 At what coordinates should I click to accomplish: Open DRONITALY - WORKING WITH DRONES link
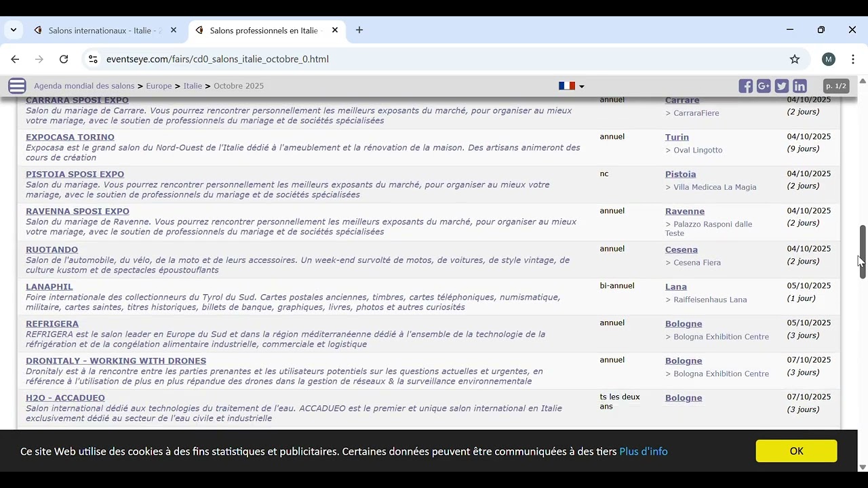click(x=116, y=361)
